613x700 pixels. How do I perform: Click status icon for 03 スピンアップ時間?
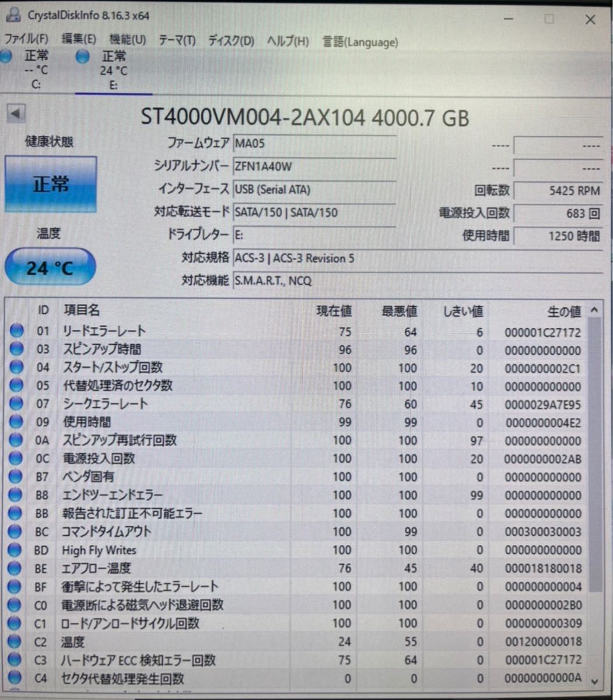click(x=16, y=349)
